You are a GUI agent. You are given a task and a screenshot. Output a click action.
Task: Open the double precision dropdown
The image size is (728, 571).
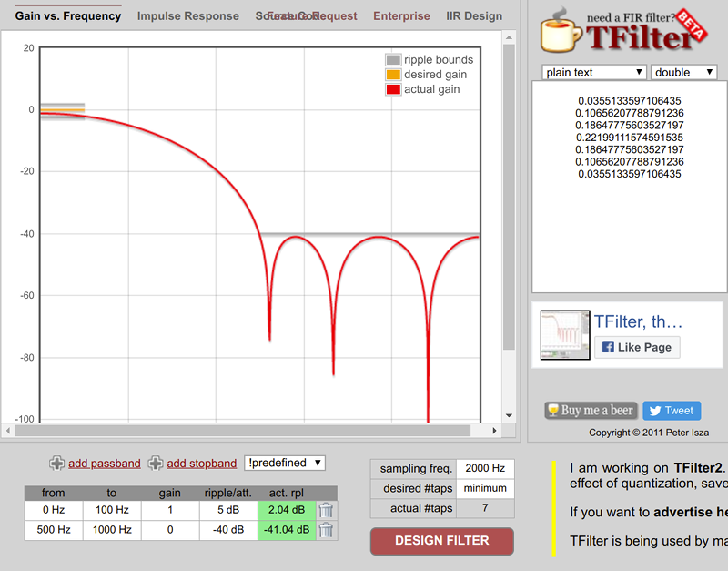pyautogui.click(x=682, y=72)
